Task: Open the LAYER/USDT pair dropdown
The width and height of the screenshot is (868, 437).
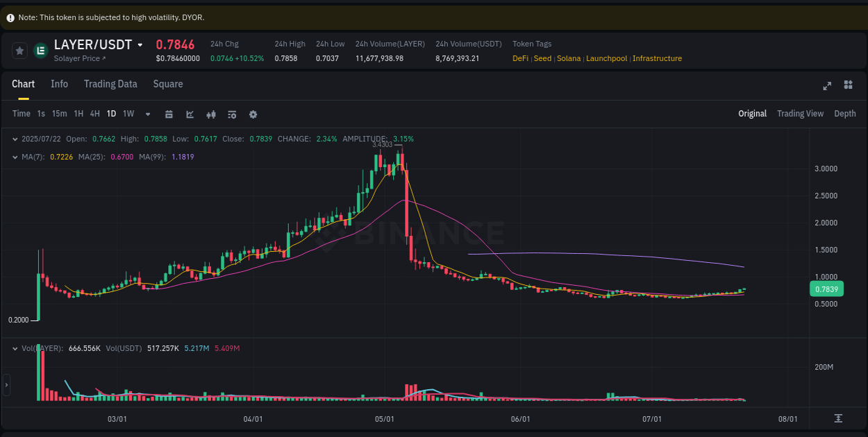Action: [139, 44]
